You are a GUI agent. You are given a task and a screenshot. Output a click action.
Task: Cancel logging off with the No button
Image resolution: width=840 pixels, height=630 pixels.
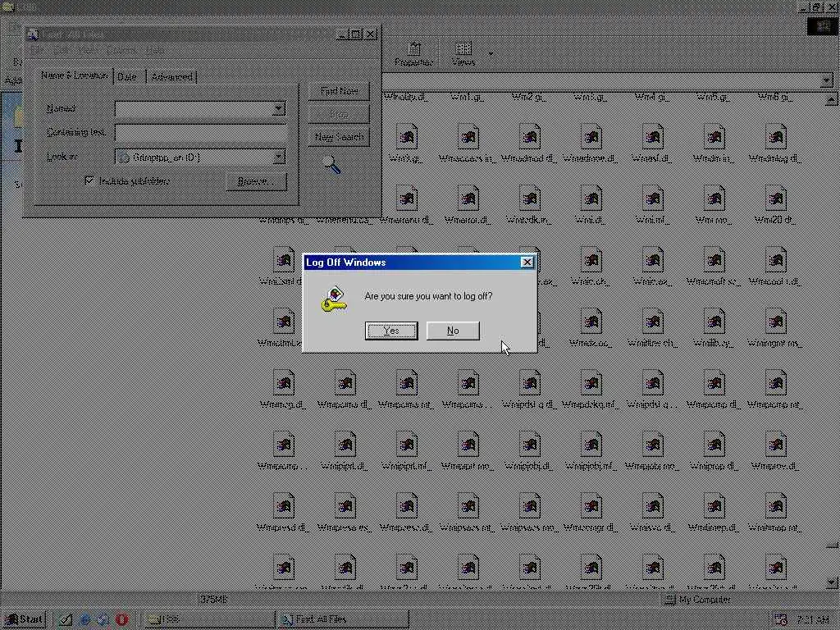pos(453,331)
